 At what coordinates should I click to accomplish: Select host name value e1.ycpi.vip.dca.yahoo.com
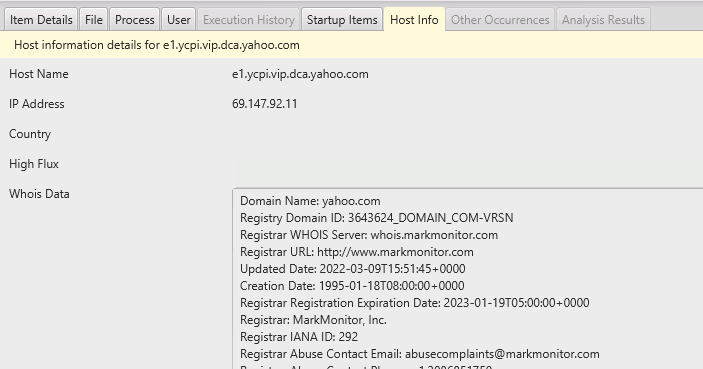300,74
